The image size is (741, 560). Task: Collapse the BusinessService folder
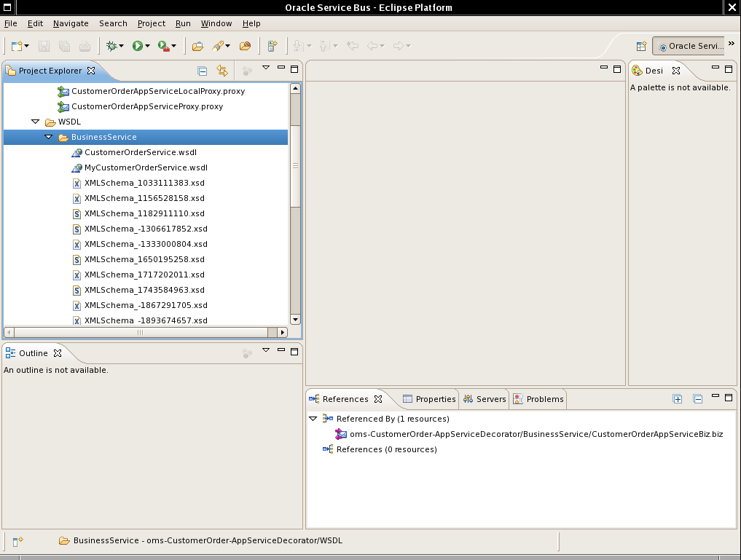click(49, 137)
